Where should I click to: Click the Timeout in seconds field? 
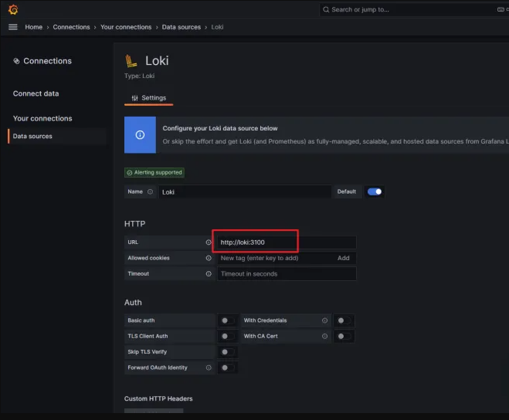[x=287, y=273]
